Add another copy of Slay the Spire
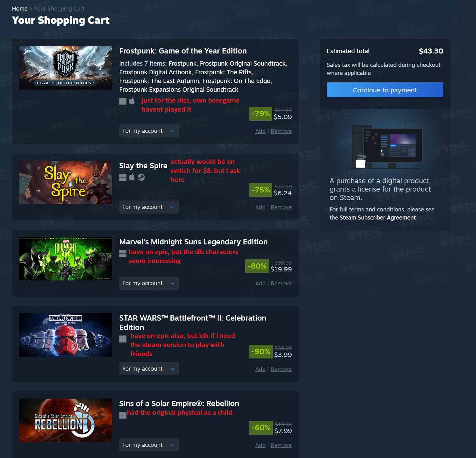Screen dimensions: 476x458 point(260,207)
